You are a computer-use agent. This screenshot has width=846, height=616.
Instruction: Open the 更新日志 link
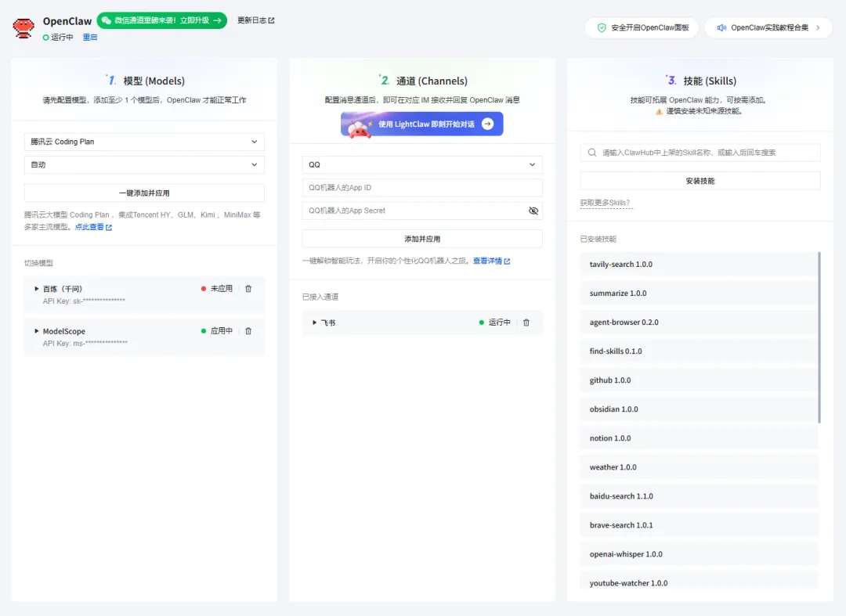[x=255, y=20]
